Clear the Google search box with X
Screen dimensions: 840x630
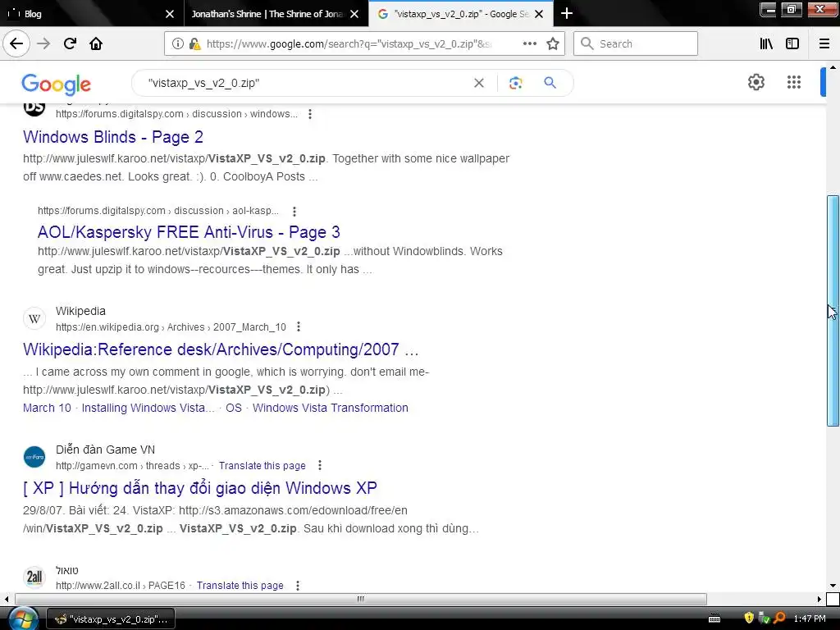(479, 83)
